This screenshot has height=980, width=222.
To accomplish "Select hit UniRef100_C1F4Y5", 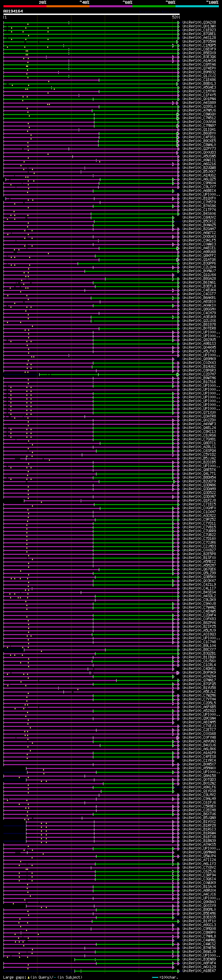I will (x=199, y=95).
